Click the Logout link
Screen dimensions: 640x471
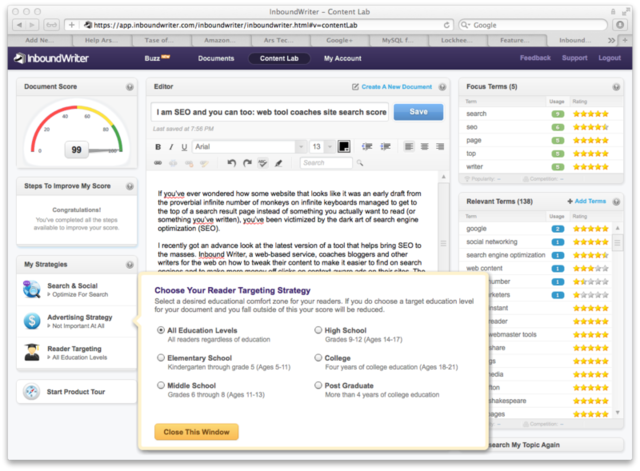click(609, 58)
